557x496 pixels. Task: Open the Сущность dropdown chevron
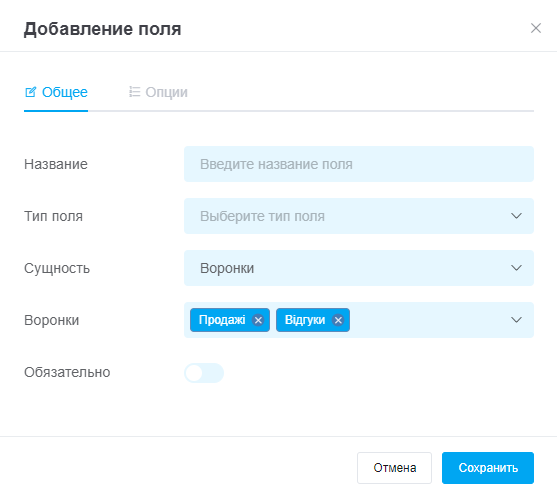click(516, 268)
